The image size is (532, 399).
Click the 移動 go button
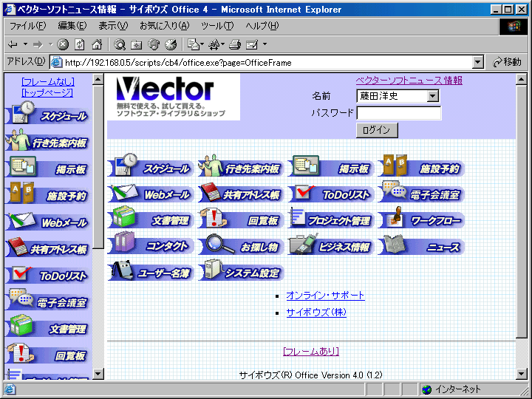tap(508, 62)
